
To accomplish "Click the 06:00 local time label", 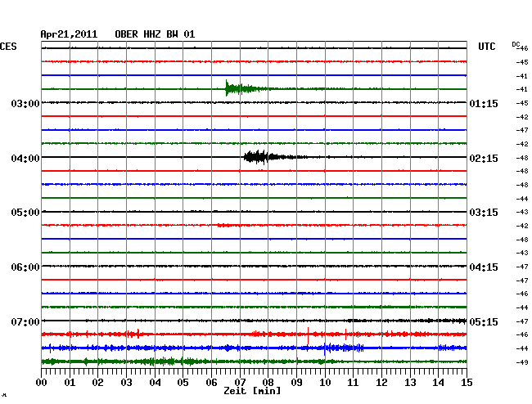I will 25,267.
